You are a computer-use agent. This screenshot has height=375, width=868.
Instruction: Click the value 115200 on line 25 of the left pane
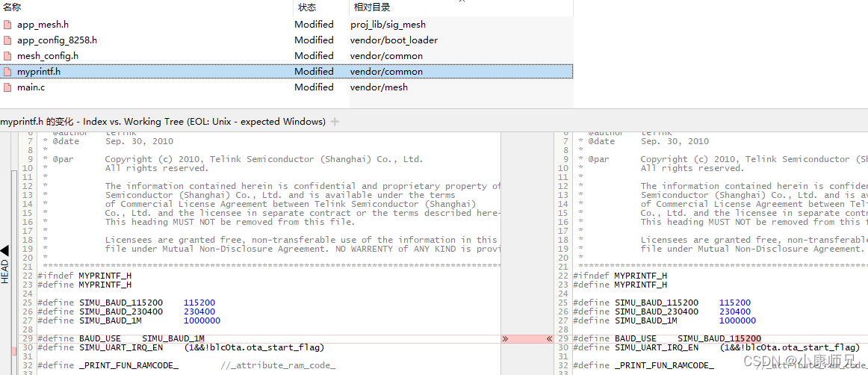[x=199, y=303]
